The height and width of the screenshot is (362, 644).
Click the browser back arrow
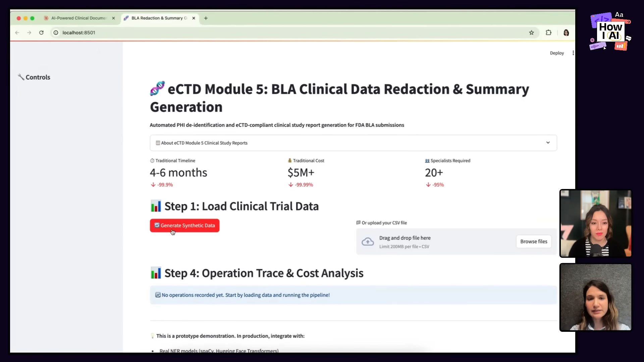[x=17, y=33]
